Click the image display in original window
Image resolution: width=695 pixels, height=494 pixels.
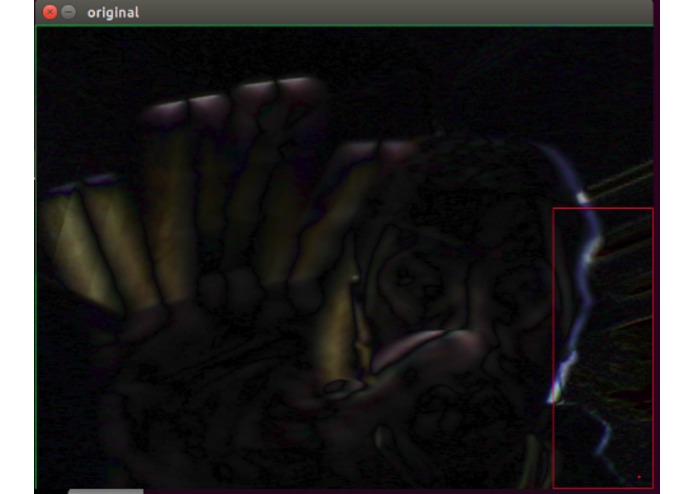pyautogui.click(x=344, y=258)
